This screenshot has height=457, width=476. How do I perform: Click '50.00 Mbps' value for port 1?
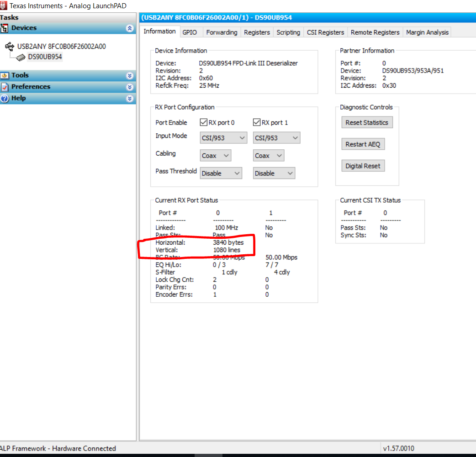[281, 257]
